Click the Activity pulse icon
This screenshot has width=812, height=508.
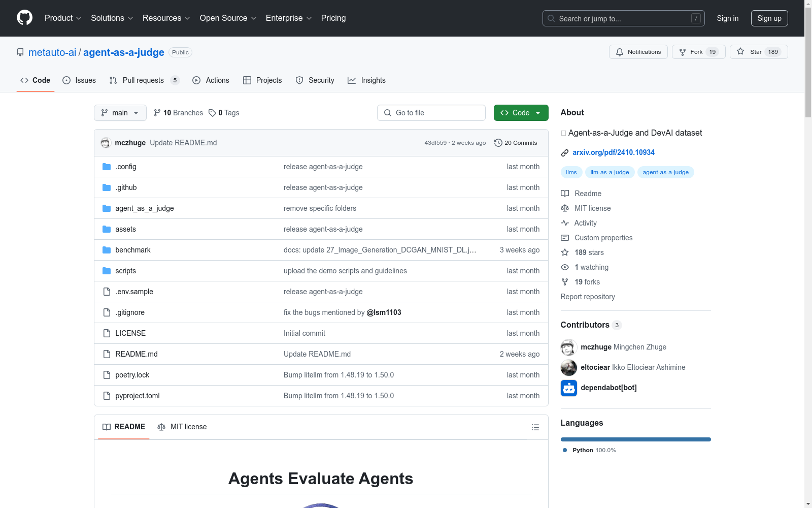coord(565,223)
